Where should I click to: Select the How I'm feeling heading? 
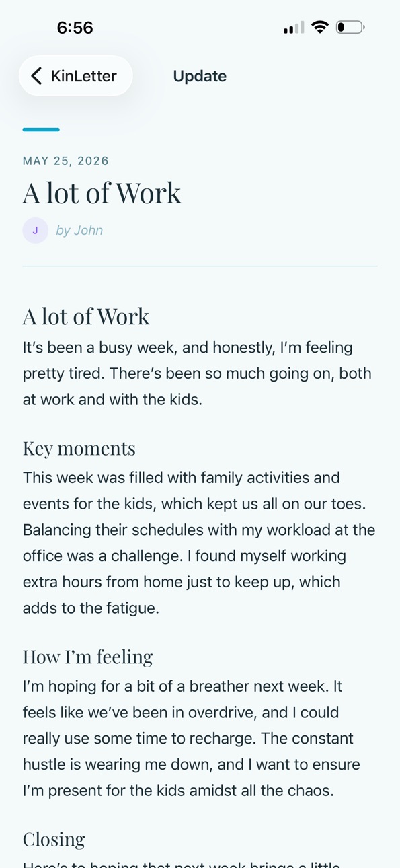pyautogui.click(x=88, y=657)
